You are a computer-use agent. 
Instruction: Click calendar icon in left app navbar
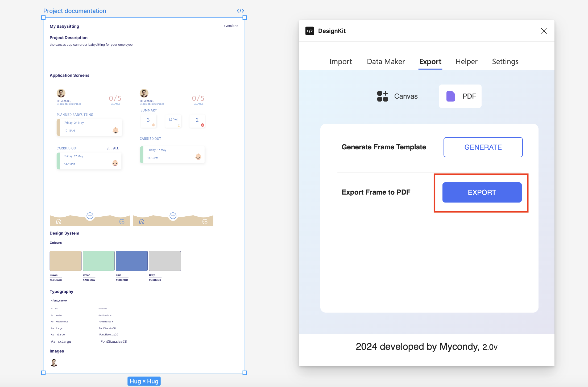[x=122, y=221]
